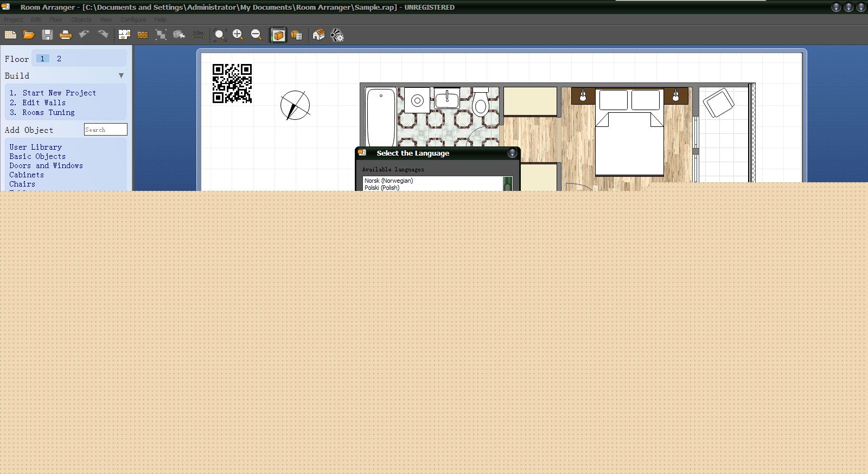
Task: Click the New Project toolbar icon
Action: tap(10, 35)
